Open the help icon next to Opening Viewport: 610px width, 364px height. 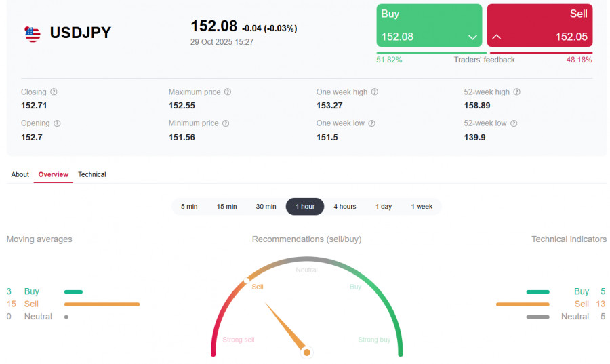57,123
